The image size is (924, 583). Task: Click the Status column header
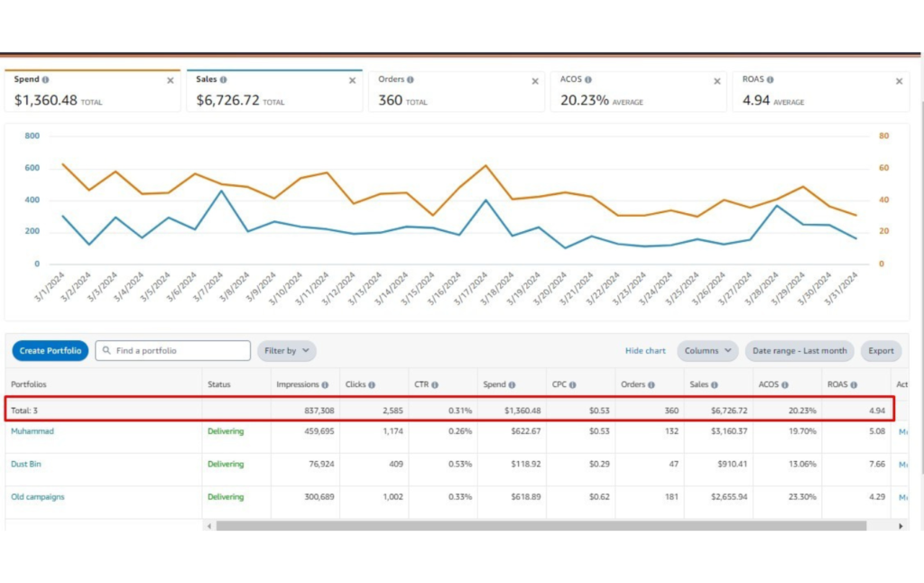pyautogui.click(x=219, y=384)
